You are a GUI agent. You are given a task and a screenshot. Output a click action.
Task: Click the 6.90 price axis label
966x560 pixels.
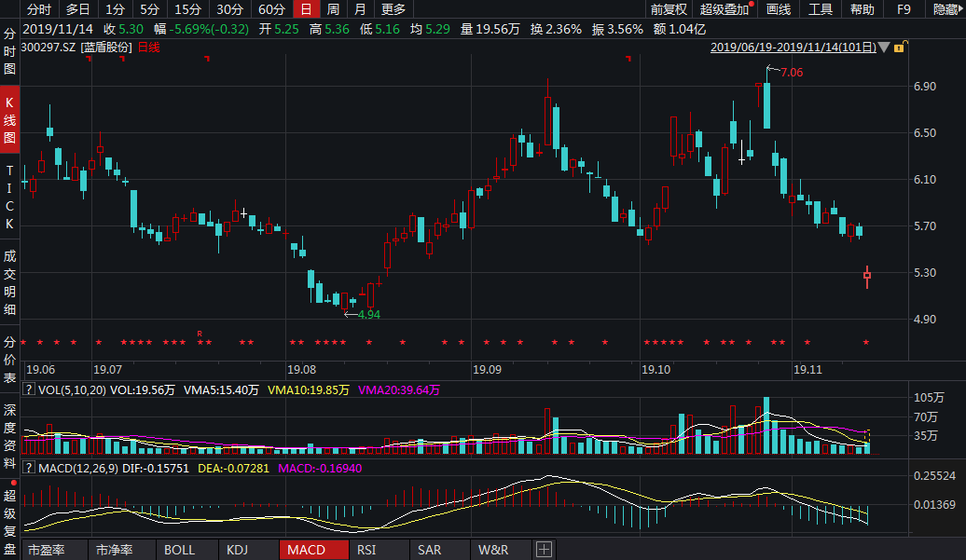pos(925,86)
